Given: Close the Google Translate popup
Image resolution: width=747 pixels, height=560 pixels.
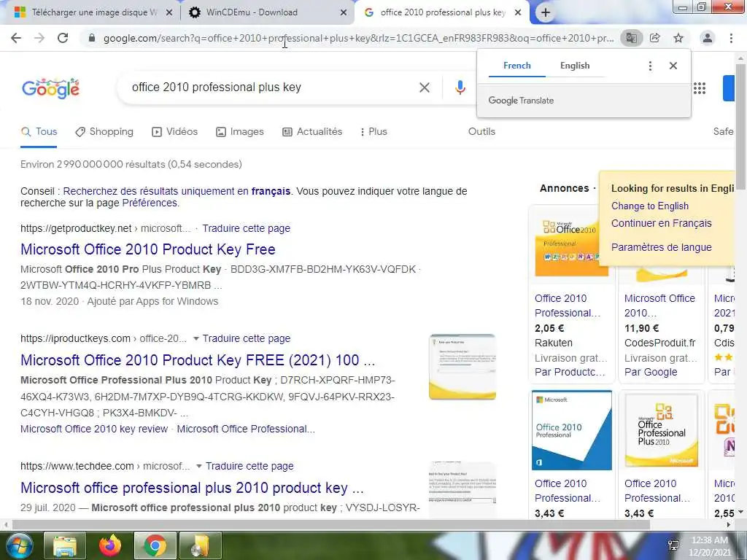Looking at the screenshot, I should 673,66.
